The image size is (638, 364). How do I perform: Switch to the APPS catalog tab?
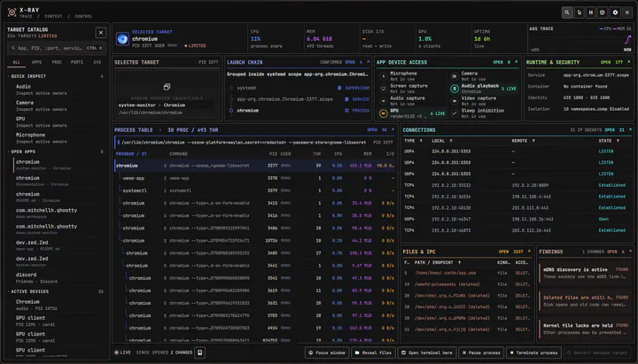point(36,62)
